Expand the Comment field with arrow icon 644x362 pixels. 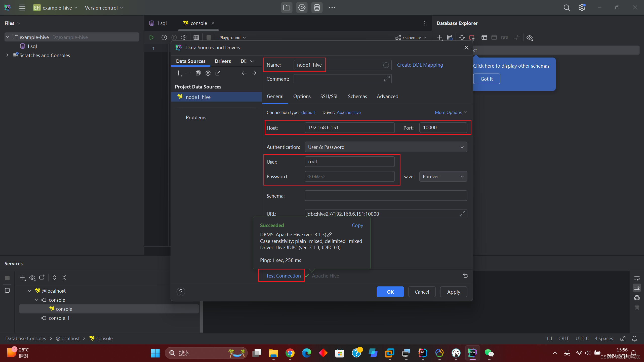(387, 79)
